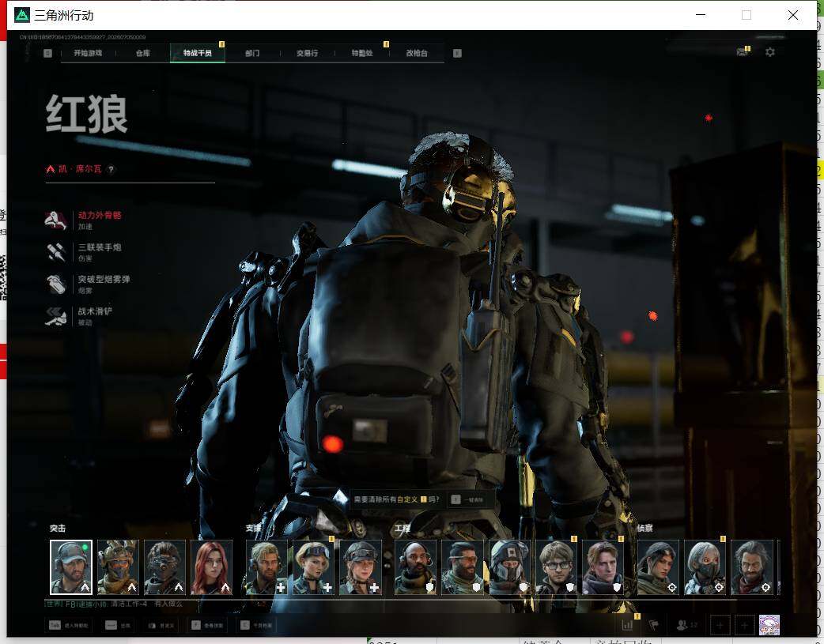This screenshot has width=824, height=644.
Task: Select the 动力外骨骼 skill icon
Action: [55, 220]
